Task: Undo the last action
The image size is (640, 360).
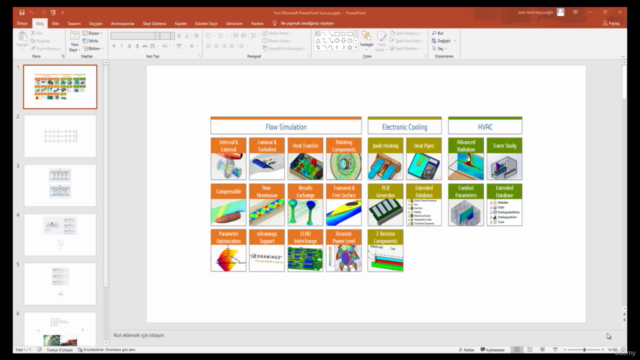Action: coord(31,13)
